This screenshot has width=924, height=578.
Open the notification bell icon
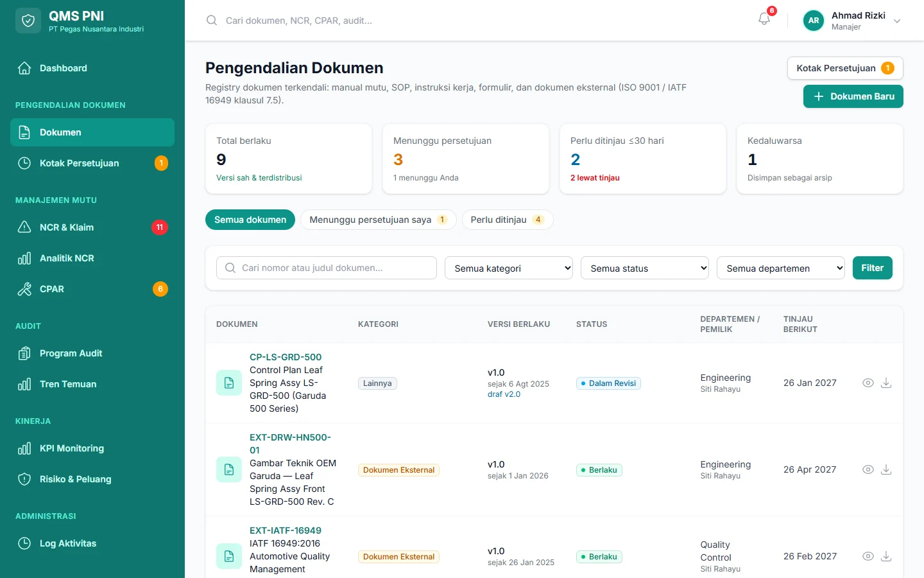(764, 19)
